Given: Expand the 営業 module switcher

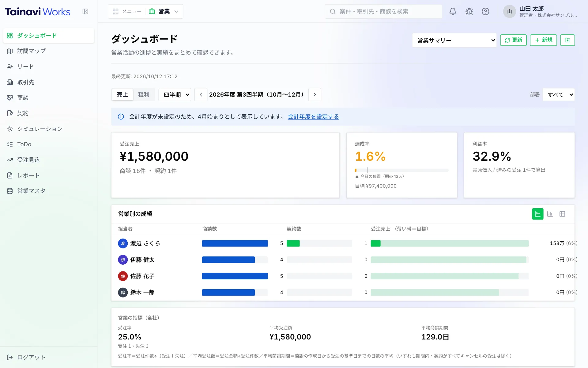Looking at the screenshot, I should (x=164, y=12).
